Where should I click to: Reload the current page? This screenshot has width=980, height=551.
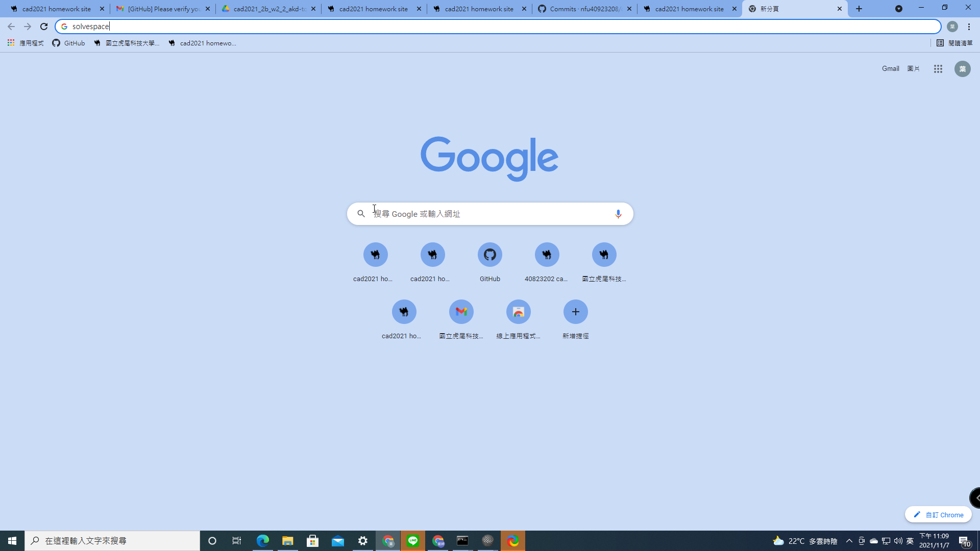(44, 27)
